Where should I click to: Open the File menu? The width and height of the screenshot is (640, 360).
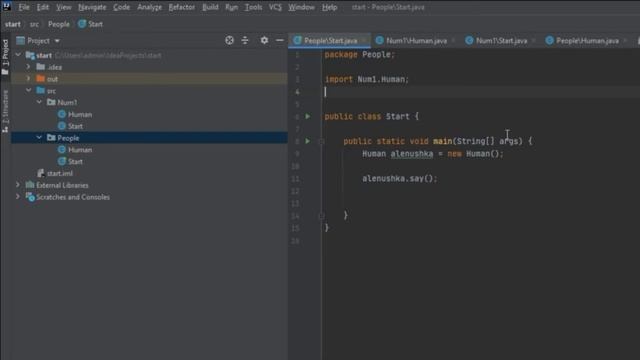click(24, 7)
